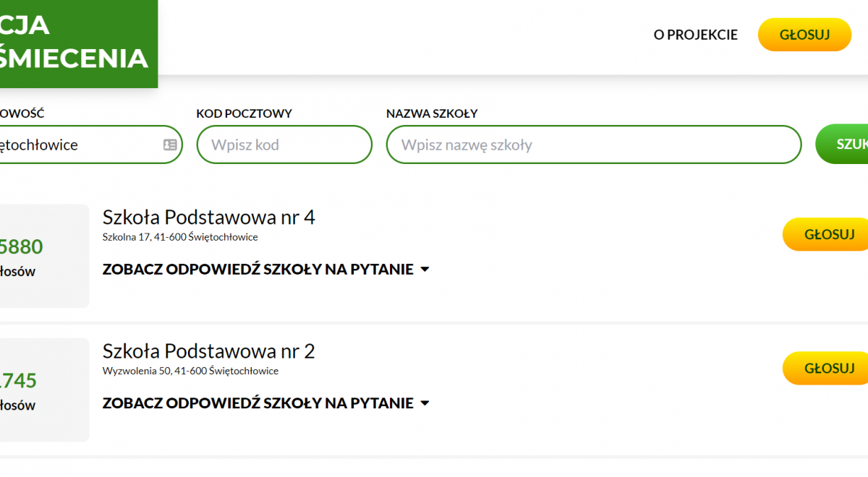Click the Nazwa szkoły input field
The height and width of the screenshot is (477, 868).
593,145
